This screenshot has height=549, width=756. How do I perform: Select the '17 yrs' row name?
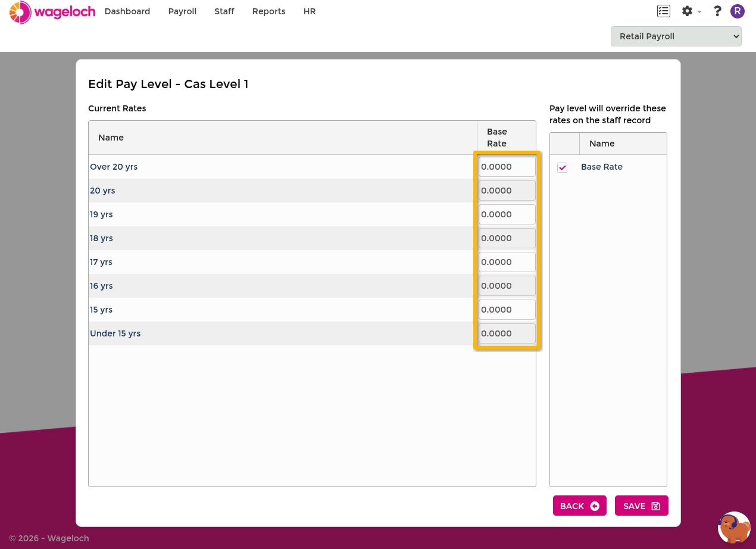101,262
